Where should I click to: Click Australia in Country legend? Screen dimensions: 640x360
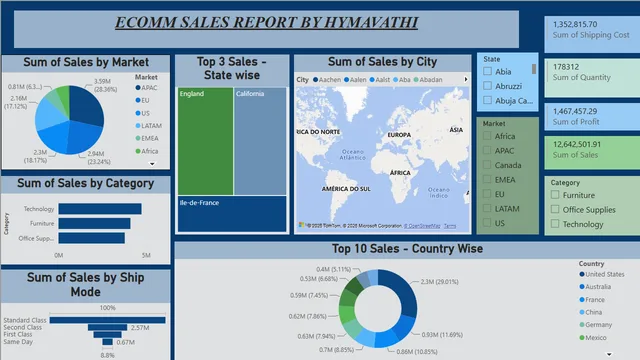click(595, 287)
